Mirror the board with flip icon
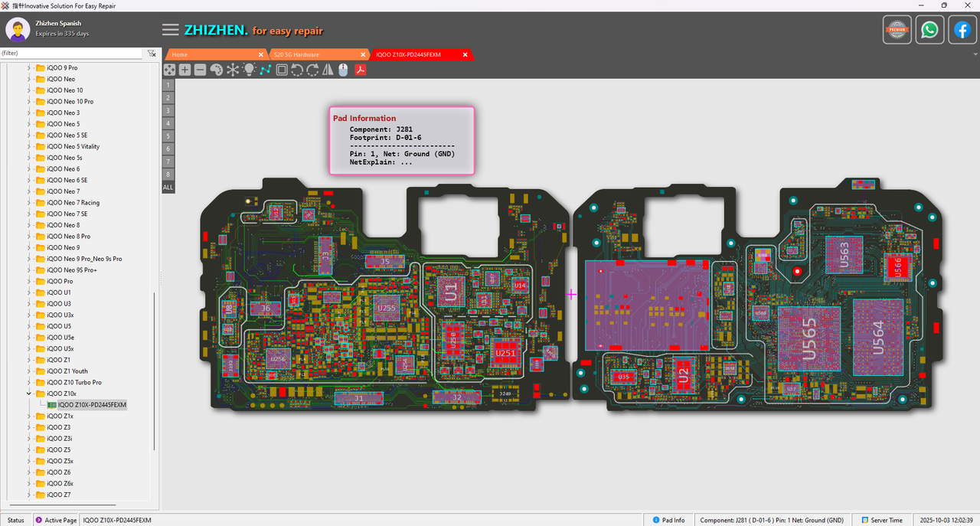The width and height of the screenshot is (980, 526). click(328, 70)
